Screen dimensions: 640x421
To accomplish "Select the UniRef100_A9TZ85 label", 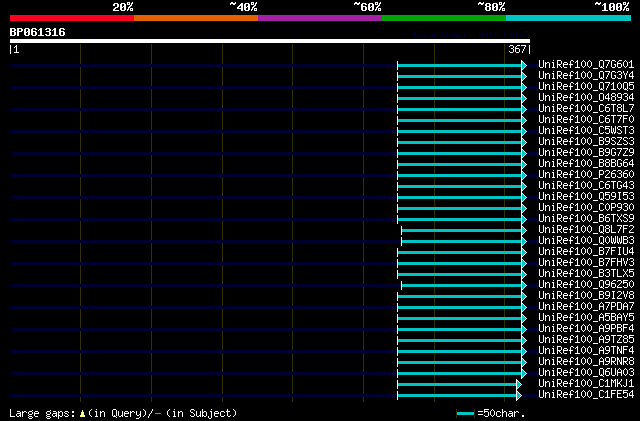I will pos(586,340).
